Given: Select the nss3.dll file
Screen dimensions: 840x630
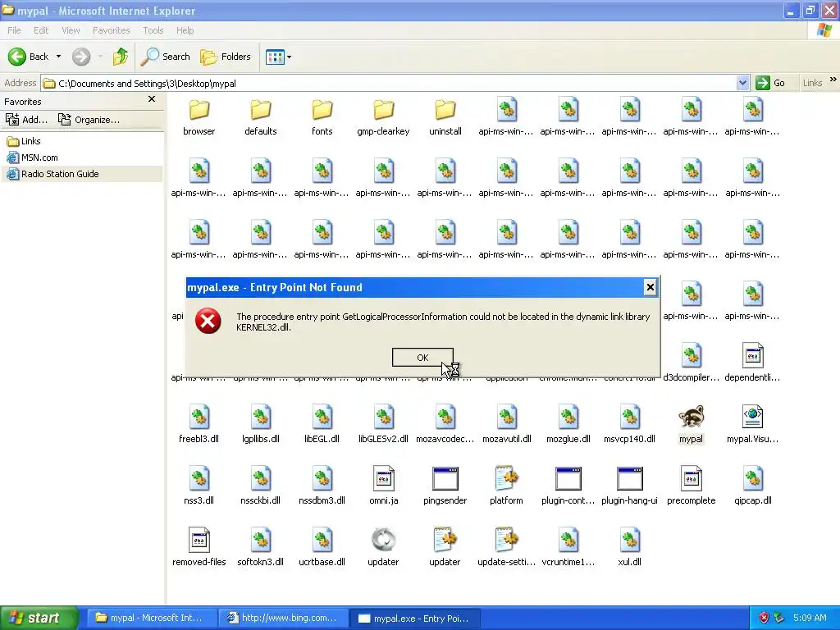Looking at the screenshot, I should pos(199,486).
